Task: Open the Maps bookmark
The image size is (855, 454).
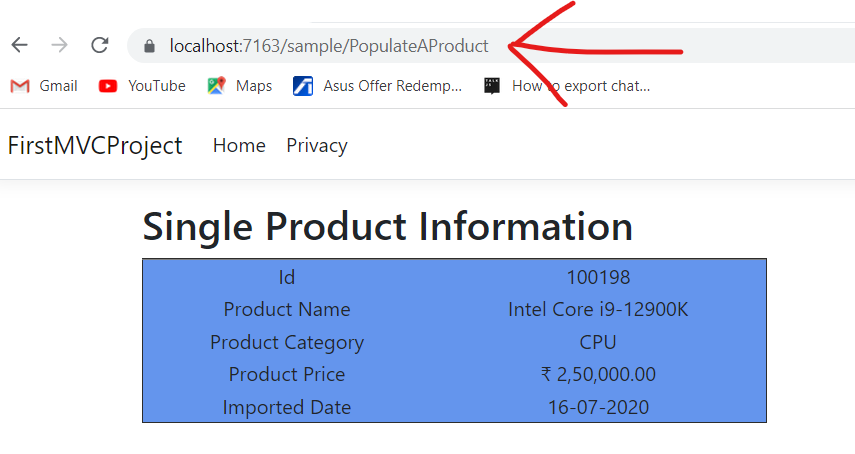Action: click(x=240, y=86)
